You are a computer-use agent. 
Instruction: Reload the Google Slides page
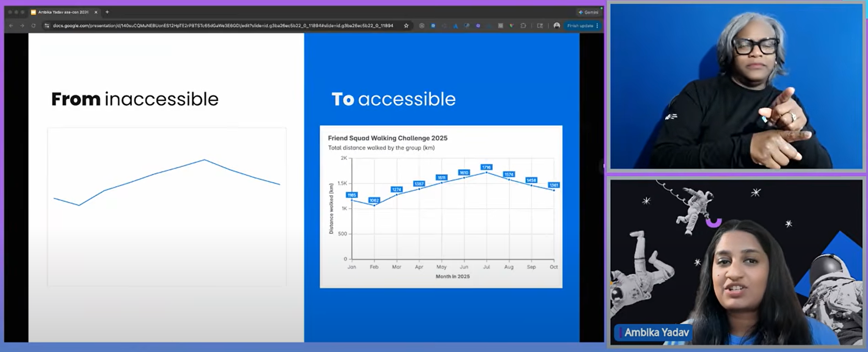[33, 26]
